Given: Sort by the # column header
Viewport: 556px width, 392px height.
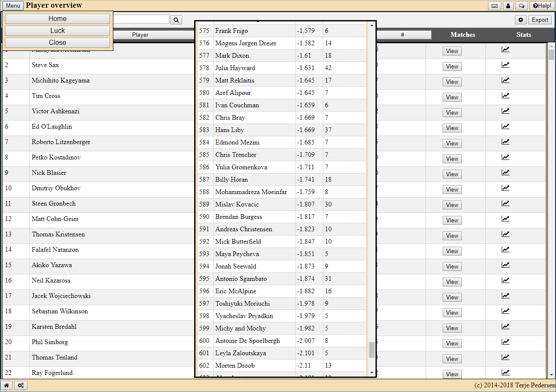Looking at the screenshot, I should [x=402, y=35].
